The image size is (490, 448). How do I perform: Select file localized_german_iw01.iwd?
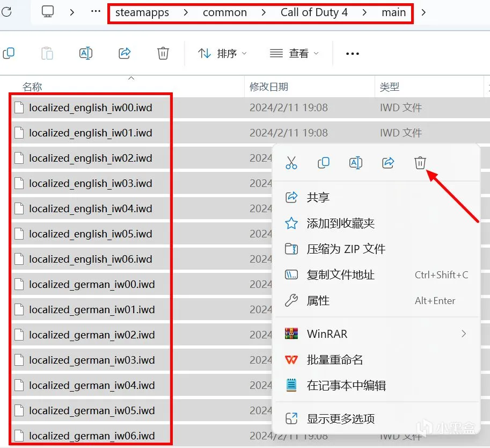tap(91, 310)
